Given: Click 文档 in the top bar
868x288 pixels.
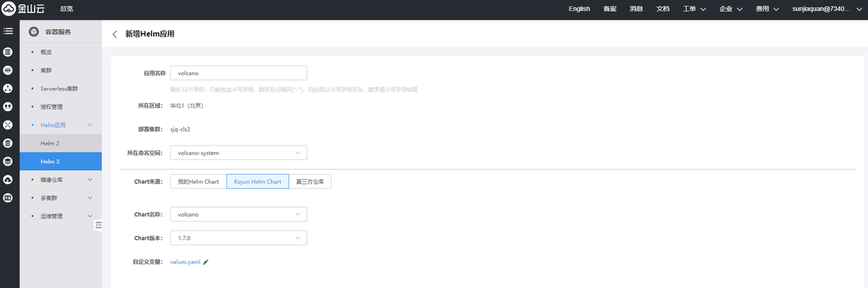Looking at the screenshot, I should pyautogui.click(x=663, y=9).
